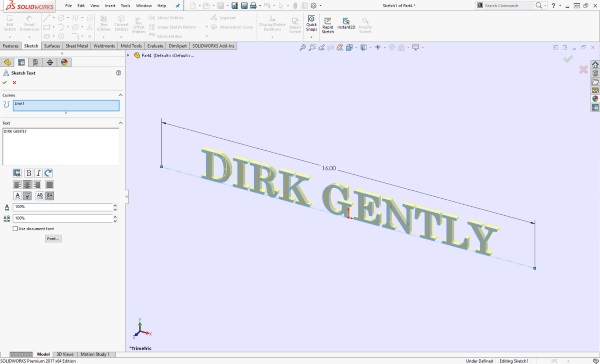
Task: Accept Sketch Text with green checkmark
Action: [x=5, y=83]
